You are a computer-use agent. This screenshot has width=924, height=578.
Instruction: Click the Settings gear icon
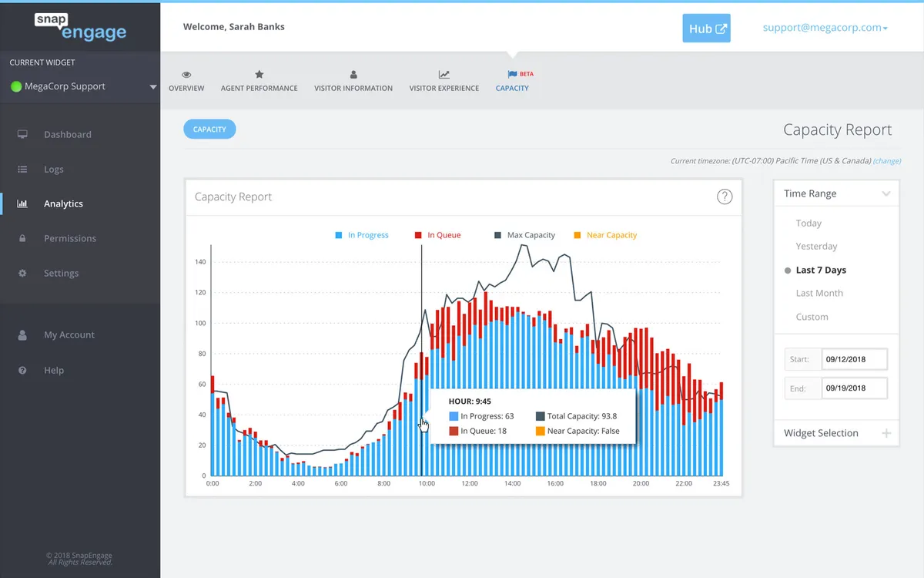pyautogui.click(x=22, y=274)
